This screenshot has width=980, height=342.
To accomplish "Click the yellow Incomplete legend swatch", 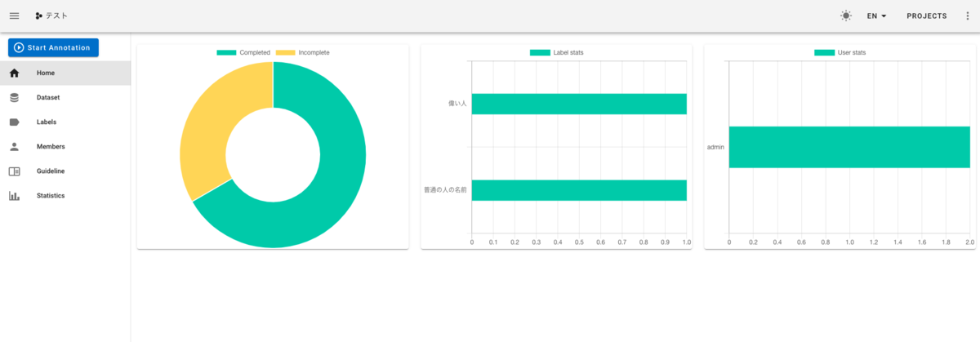I will 285,52.
